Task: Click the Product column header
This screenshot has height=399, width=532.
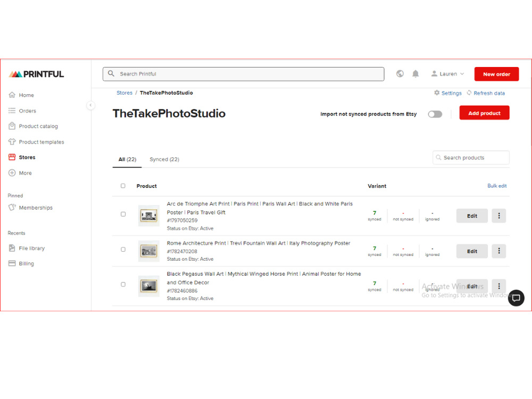Action: [x=147, y=186]
